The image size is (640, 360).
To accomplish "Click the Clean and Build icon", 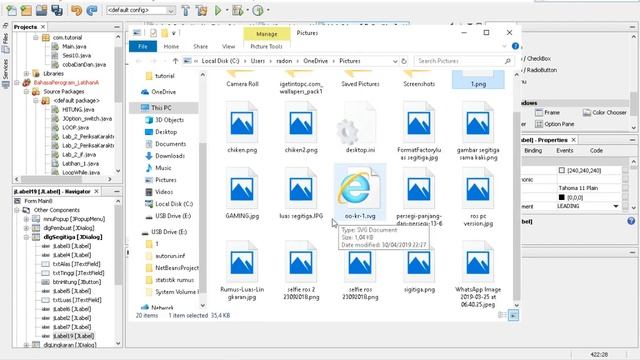I will [x=202, y=10].
